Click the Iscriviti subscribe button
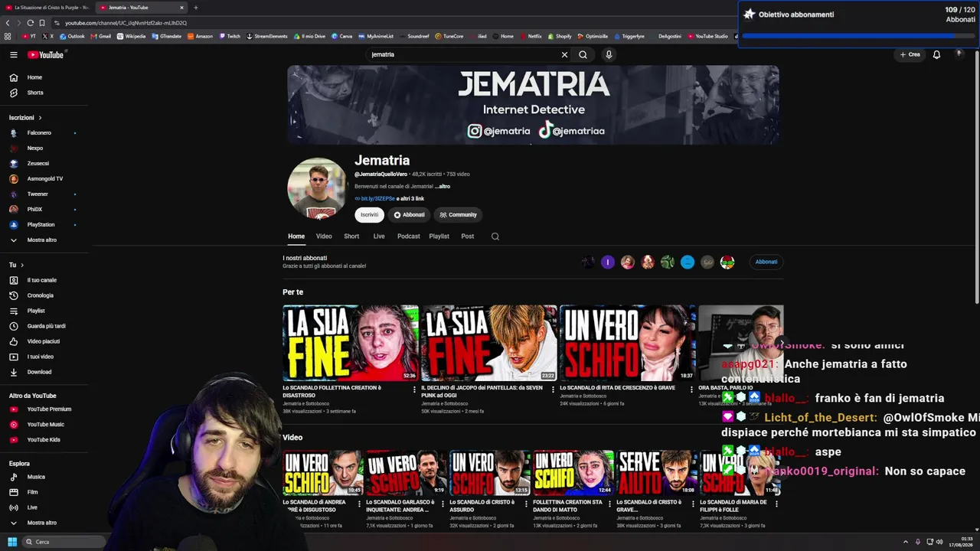The width and height of the screenshot is (980, 551). click(369, 215)
